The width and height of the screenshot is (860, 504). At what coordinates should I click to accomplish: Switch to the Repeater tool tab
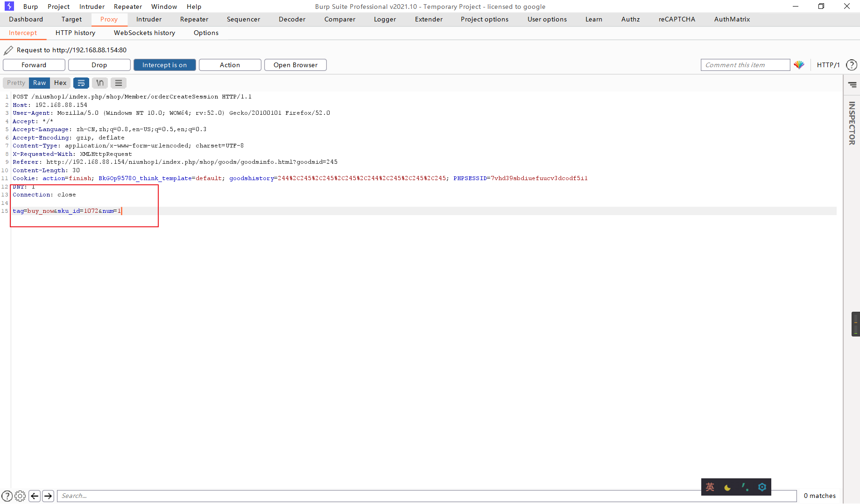click(x=194, y=19)
